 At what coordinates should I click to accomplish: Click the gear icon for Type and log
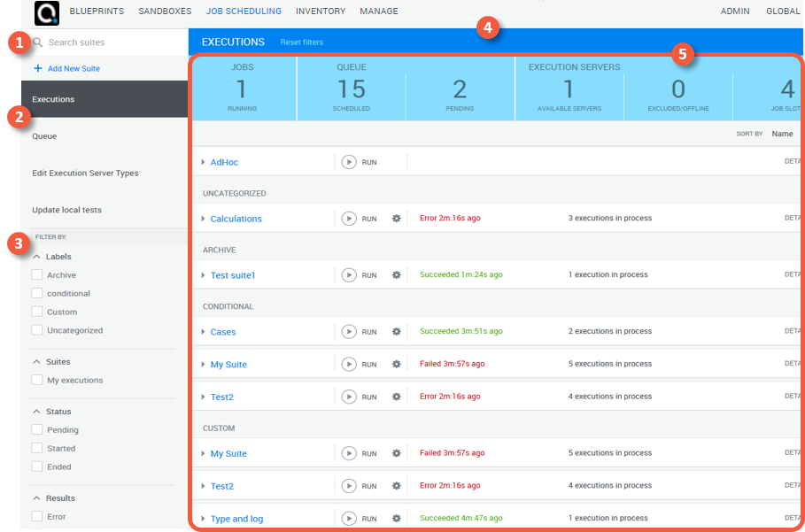coord(397,519)
